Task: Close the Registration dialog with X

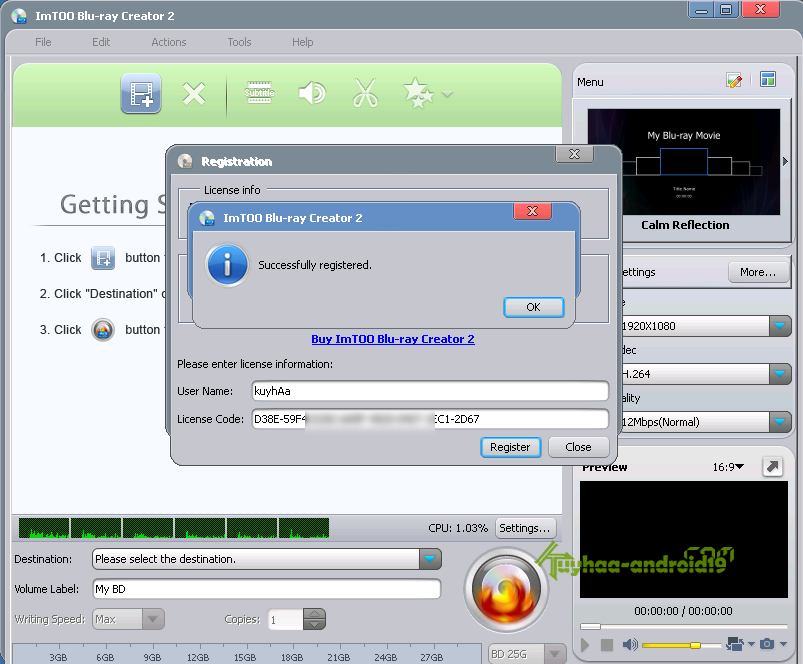Action: [575, 154]
